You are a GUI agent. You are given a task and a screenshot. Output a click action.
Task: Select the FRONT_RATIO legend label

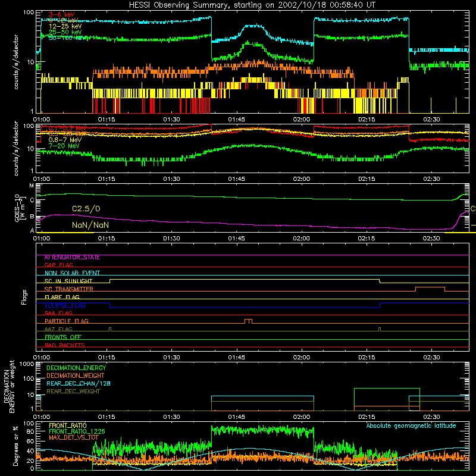[x=68, y=425]
